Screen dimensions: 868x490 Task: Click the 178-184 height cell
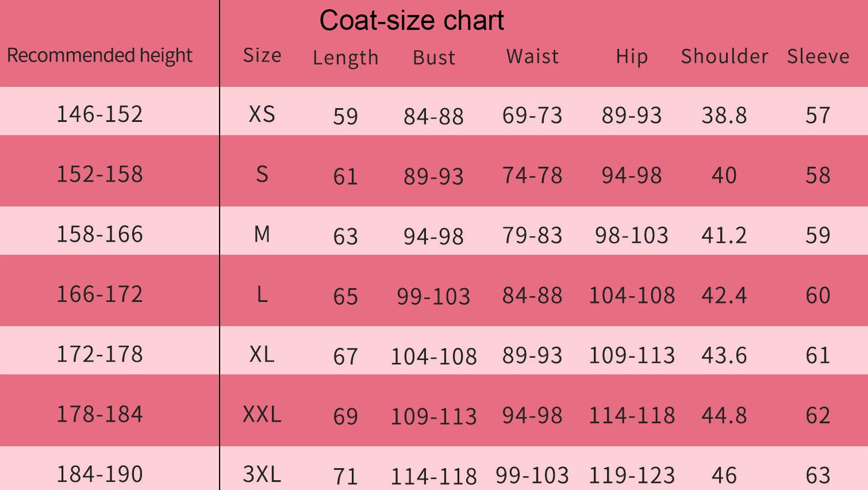coord(99,414)
